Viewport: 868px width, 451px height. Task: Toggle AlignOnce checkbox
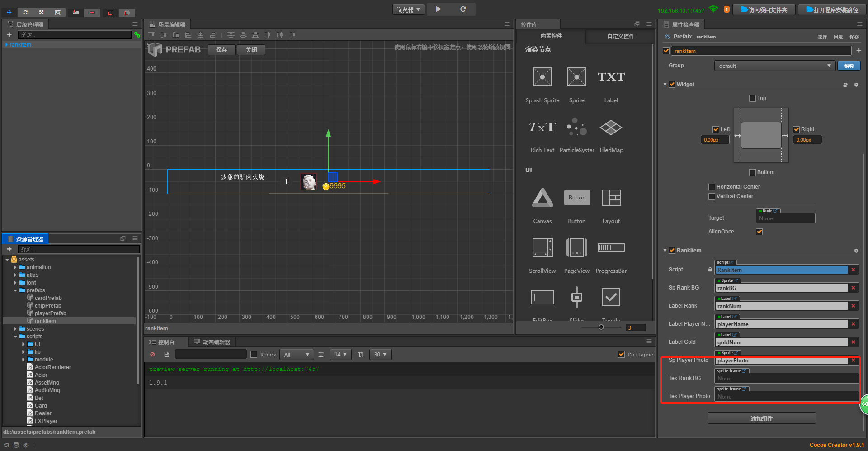[x=759, y=232]
